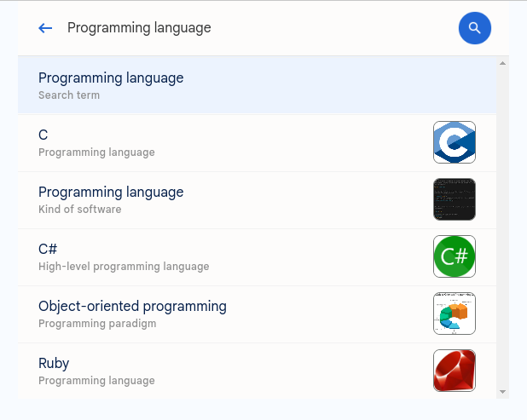Click "Programming paradigm" subtitle text
Screen dimensions: 527x420
(97, 324)
